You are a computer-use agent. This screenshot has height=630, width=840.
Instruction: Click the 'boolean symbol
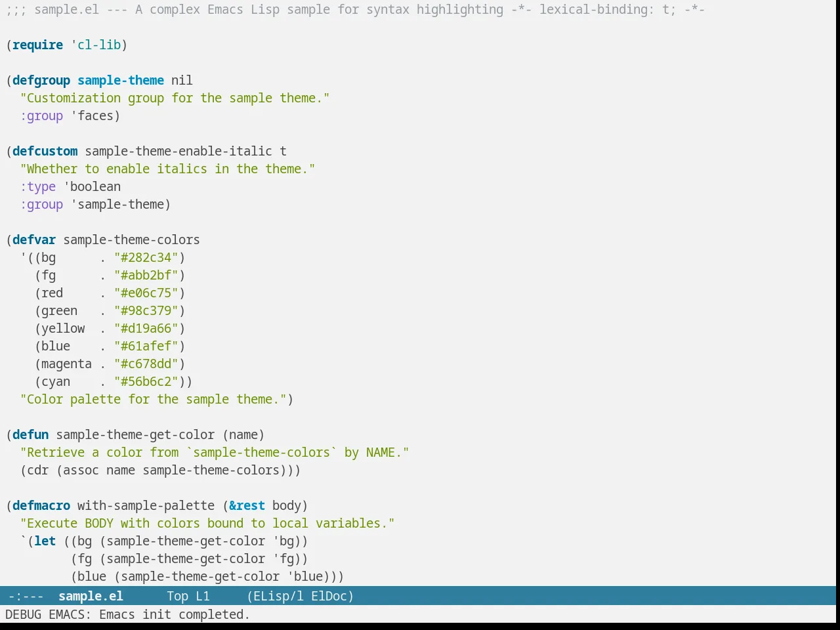(x=93, y=186)
